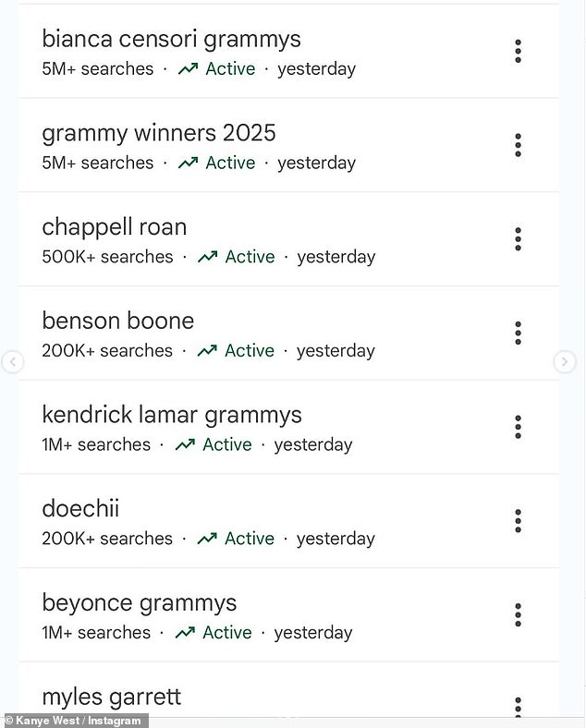
Task: Click three-dot menu beside kendrick lamar grammys
Action: pos(518,427)
